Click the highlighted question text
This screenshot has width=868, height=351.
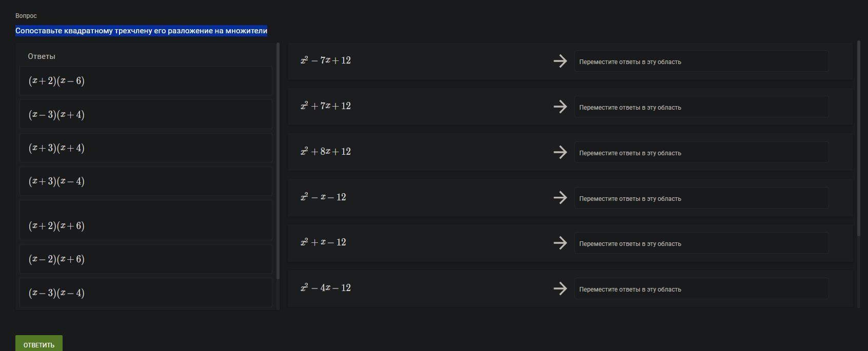coord(141,31)
